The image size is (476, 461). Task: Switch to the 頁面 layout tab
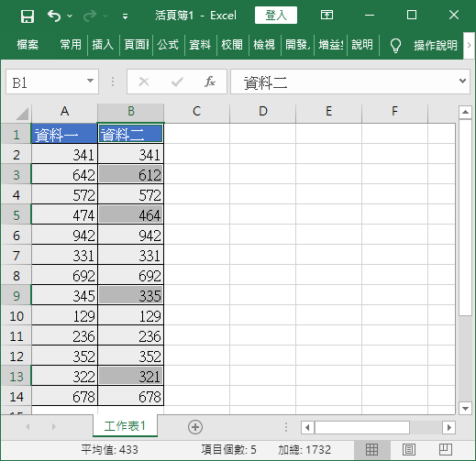click(x=136, y=45)
